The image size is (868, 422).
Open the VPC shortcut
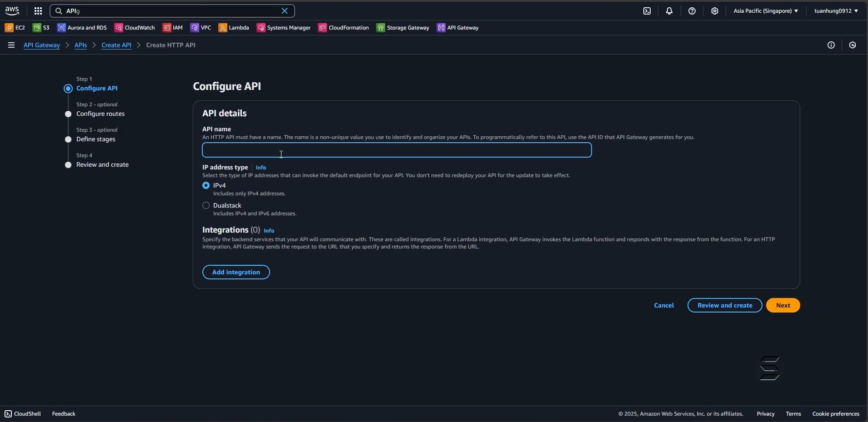(x=201, y=28)
